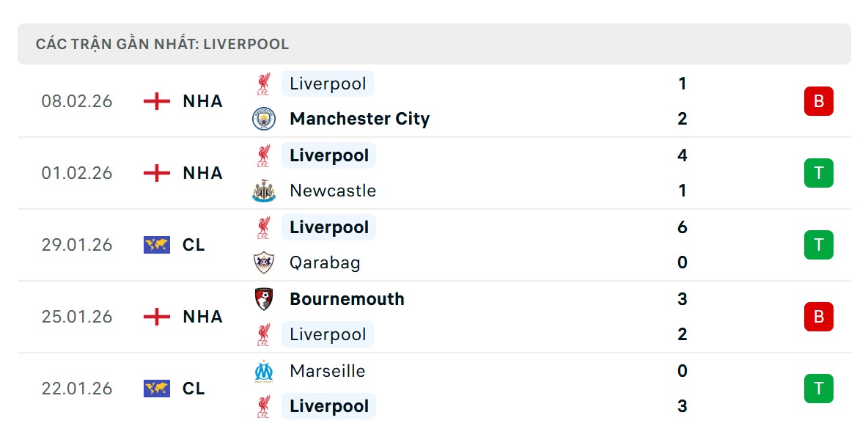
Task: Click the score 6 for Liverpool vs Qarabag
Action: (x=682, y=227)
